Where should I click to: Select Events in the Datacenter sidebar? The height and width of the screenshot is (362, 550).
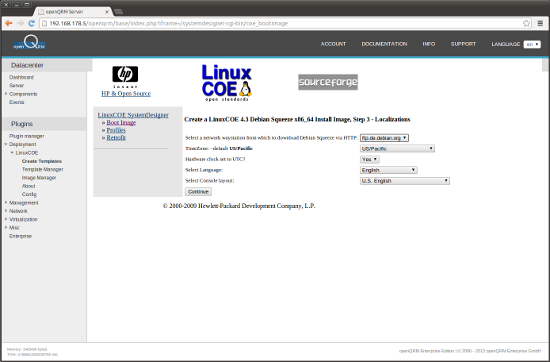click(16, 102)
